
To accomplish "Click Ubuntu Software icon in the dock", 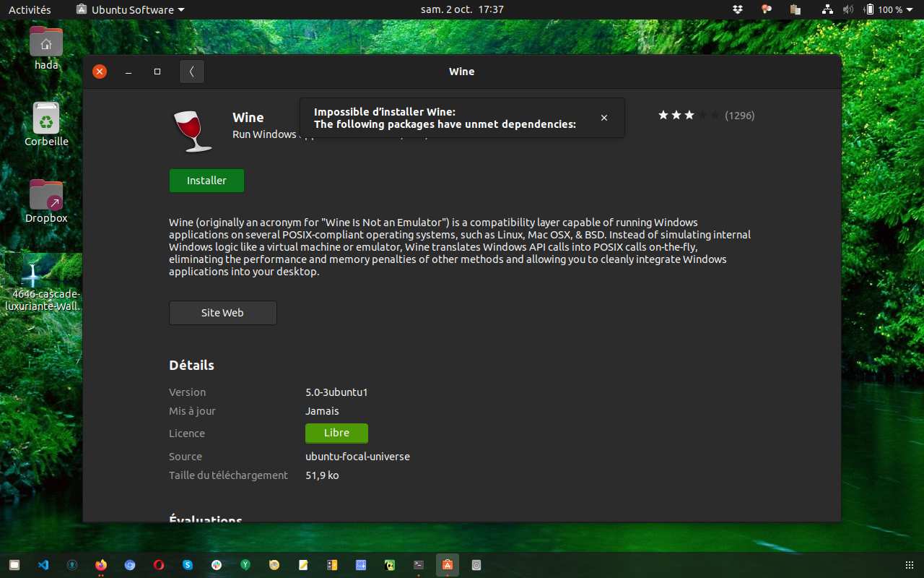I will point(448,565).
